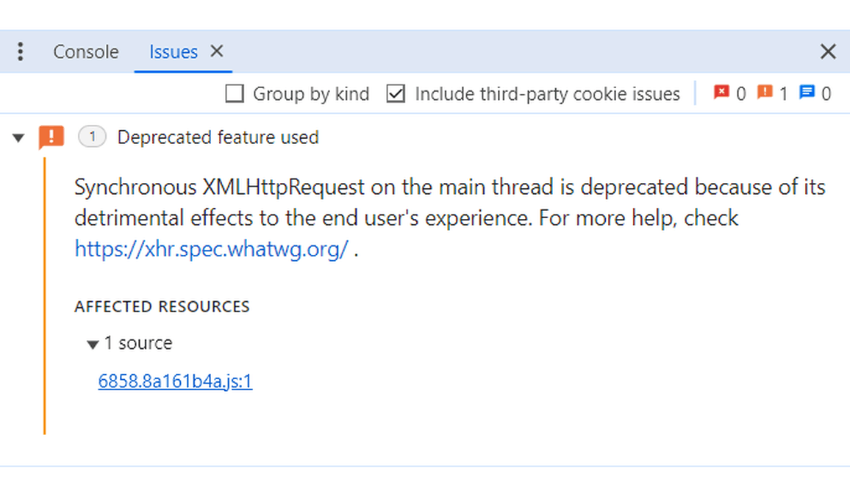The height and width of the screenshot is (504, 850).
Task: Close the DevTools drawer panel
Action: coord(828,51)
